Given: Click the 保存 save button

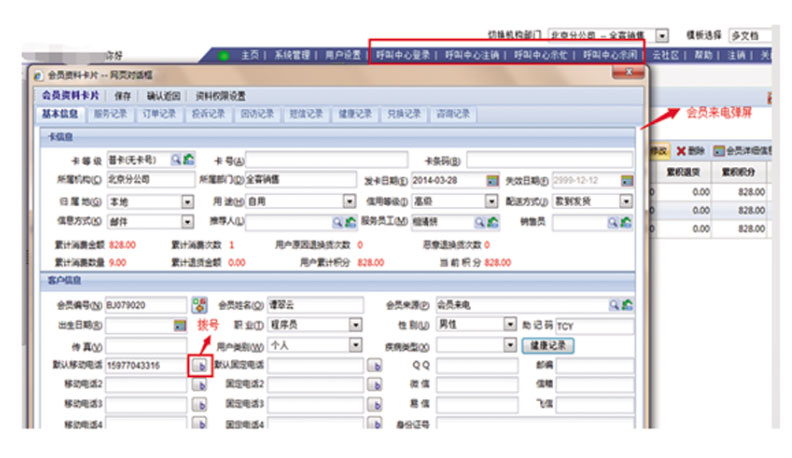Looking at the screenshot, I should pos(123,95).
